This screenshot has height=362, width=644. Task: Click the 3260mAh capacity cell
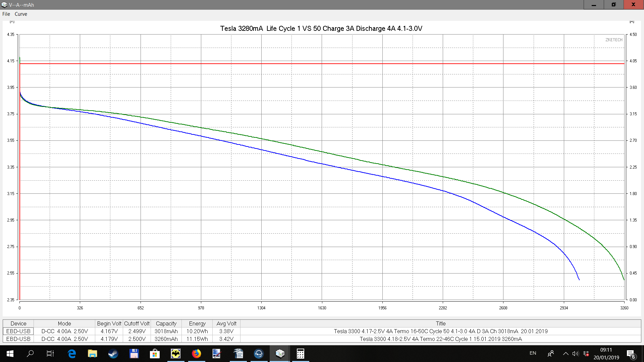tap(166, 339)
